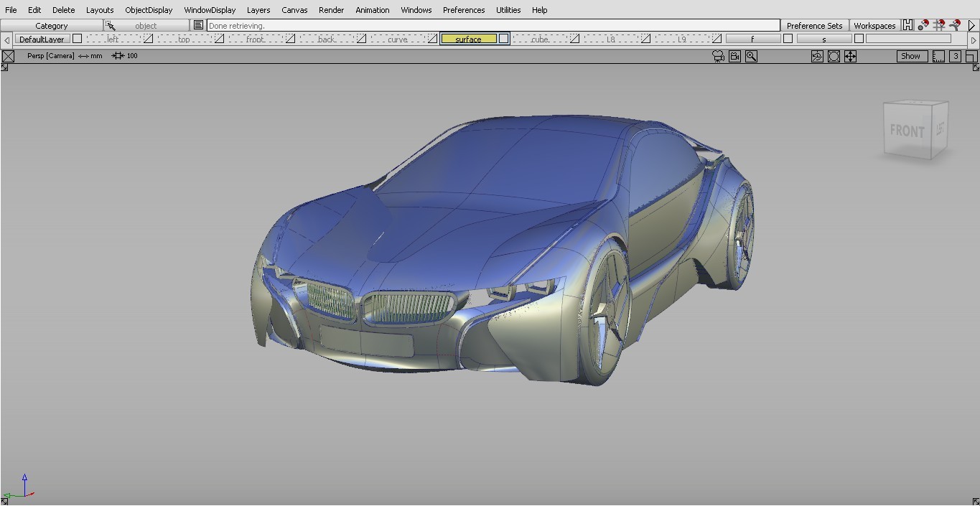Toggle visibility box of 'curve' layer
Screen dimensions: 980x506
pos(433,39)
